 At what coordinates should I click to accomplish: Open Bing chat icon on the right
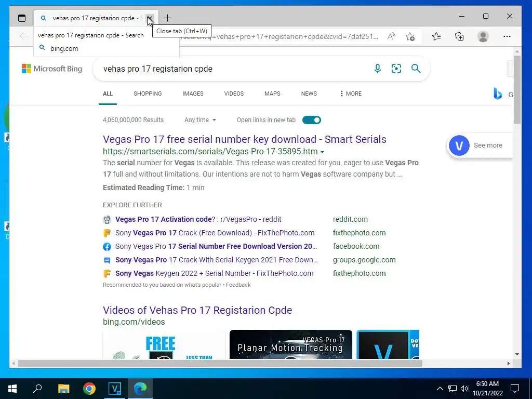(x=498, y=94)
